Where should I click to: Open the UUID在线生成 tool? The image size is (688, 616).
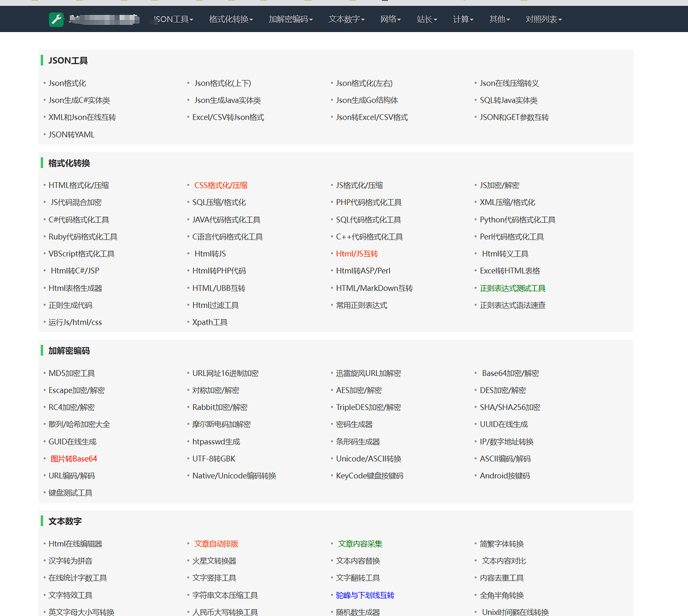(x=504, y=425)
